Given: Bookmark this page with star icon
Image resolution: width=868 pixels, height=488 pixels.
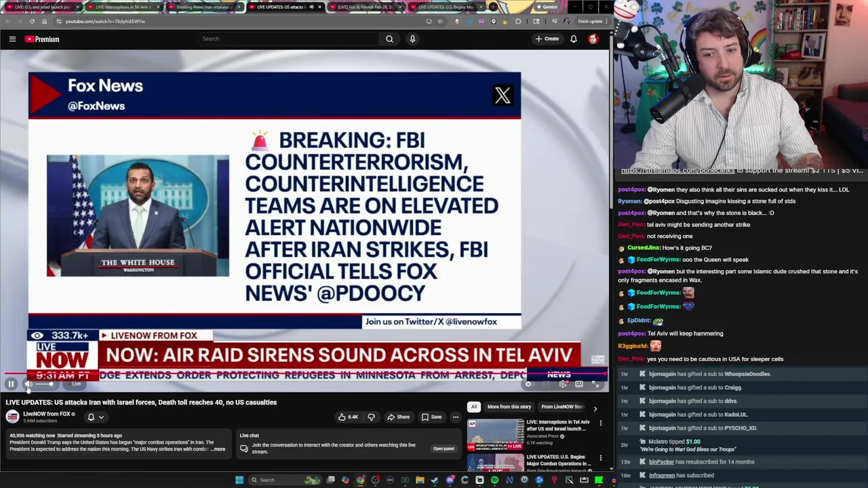Looking at the screenshot, I should (x=440, y=21).
